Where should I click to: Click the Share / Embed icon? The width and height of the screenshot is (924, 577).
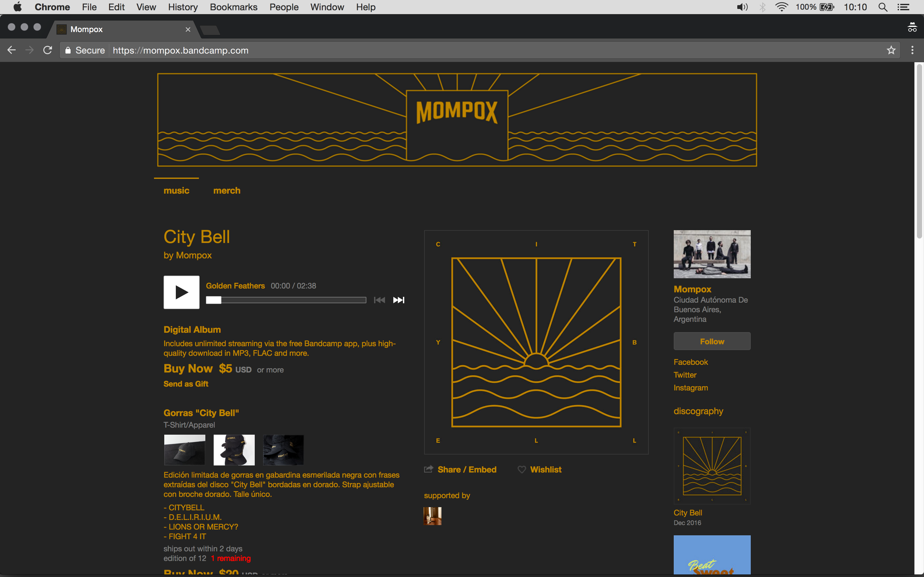coord(428,469)
